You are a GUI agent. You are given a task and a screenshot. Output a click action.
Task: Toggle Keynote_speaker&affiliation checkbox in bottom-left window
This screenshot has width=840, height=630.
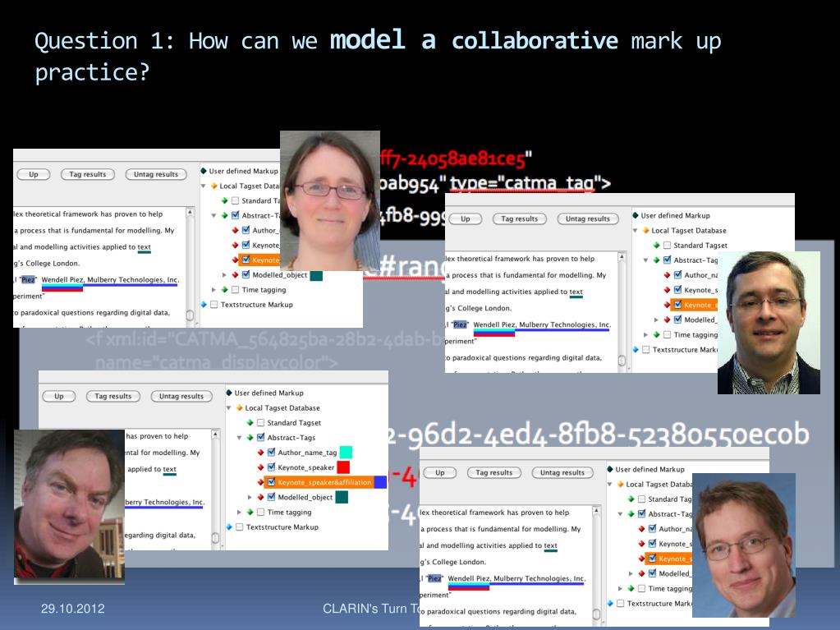(x=271, y=482)
